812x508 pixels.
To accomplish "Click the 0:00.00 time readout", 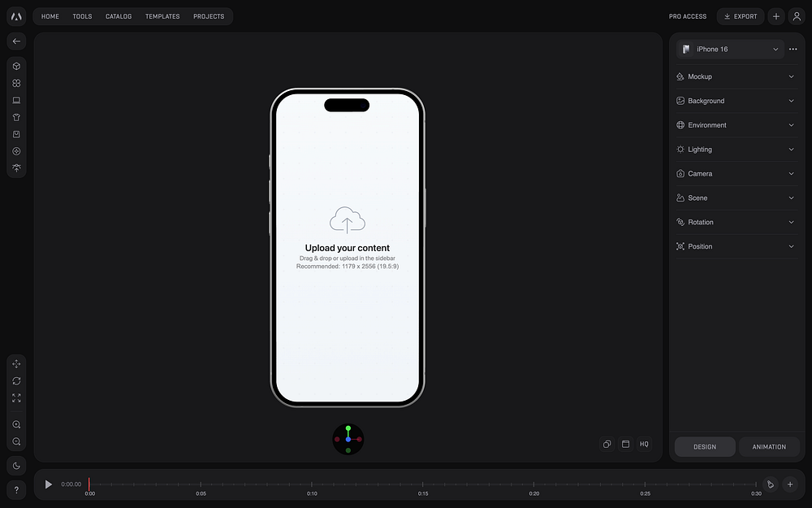I will click(71, 484).
